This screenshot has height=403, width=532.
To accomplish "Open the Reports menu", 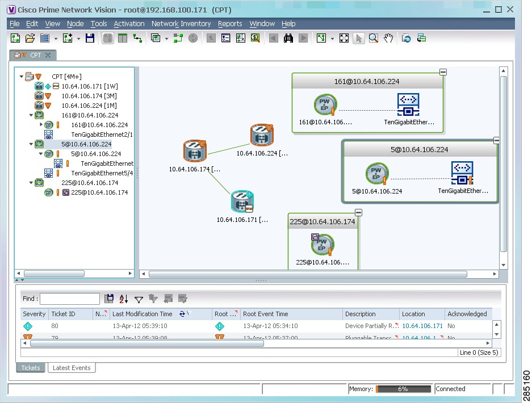I will point(230,24).
